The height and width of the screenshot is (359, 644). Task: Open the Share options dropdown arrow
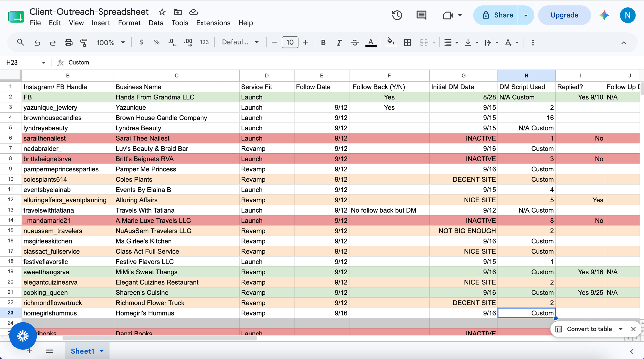point(526,15)
